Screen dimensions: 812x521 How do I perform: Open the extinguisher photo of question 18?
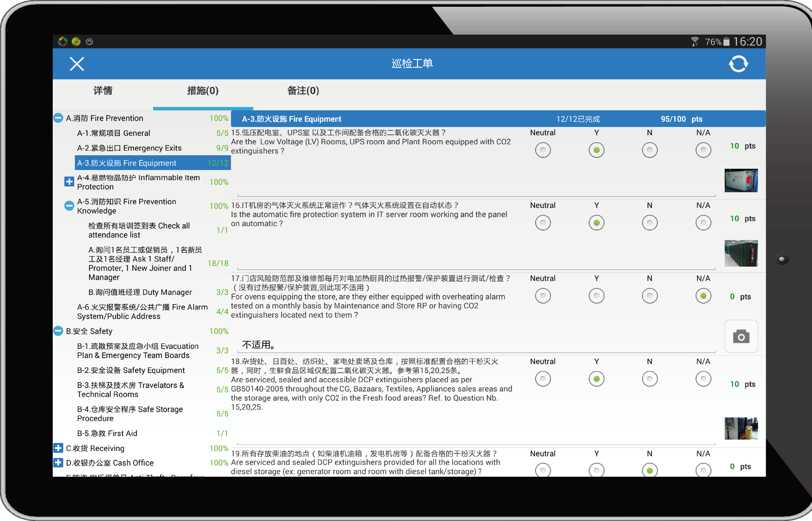[741, 428]
